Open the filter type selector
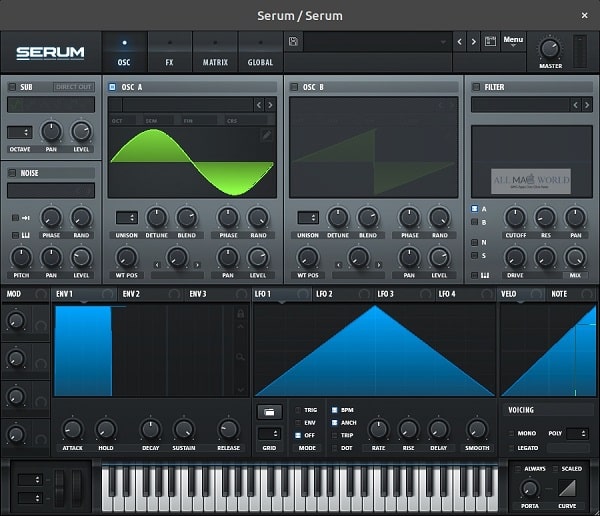 (520, 105)
